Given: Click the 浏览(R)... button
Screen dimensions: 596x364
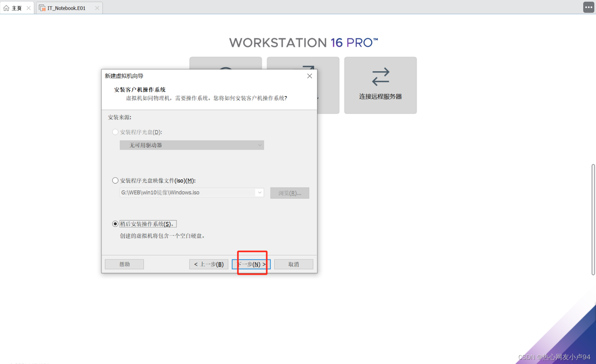Looking at the screenshot, I should 290,193.
